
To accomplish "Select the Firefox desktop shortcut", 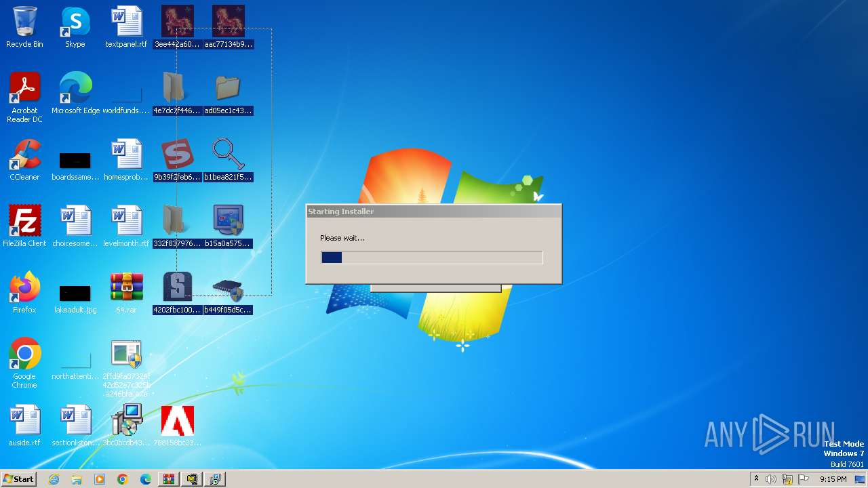I will pos(24,293).
